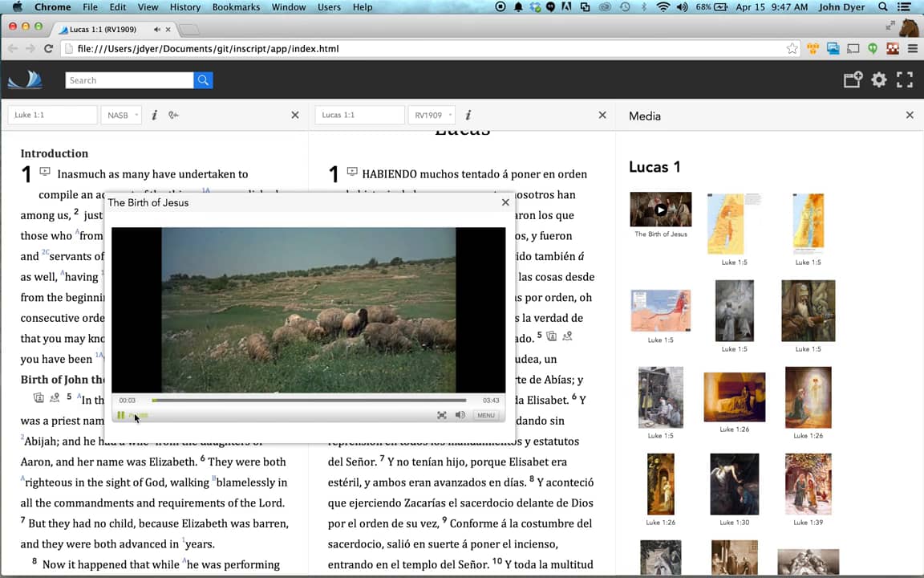
Task: Close the Media panel
Action: click(910, 115)
